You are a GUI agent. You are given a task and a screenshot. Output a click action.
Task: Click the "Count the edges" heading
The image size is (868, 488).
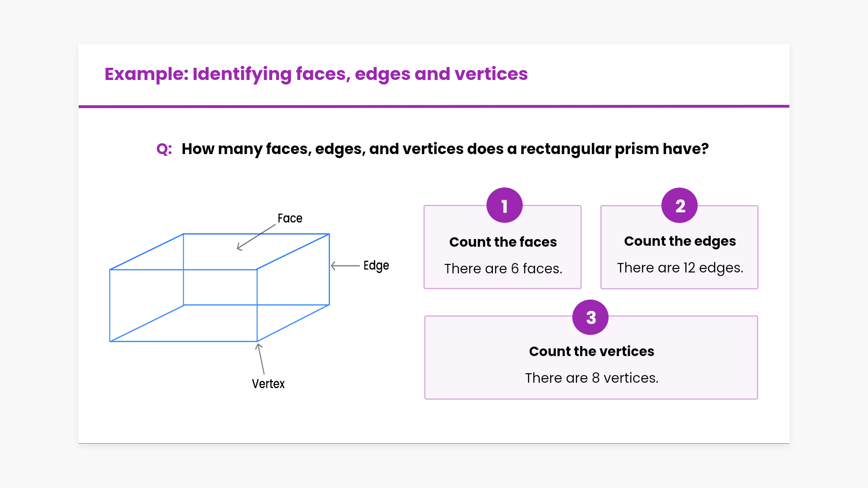(680, 241)
